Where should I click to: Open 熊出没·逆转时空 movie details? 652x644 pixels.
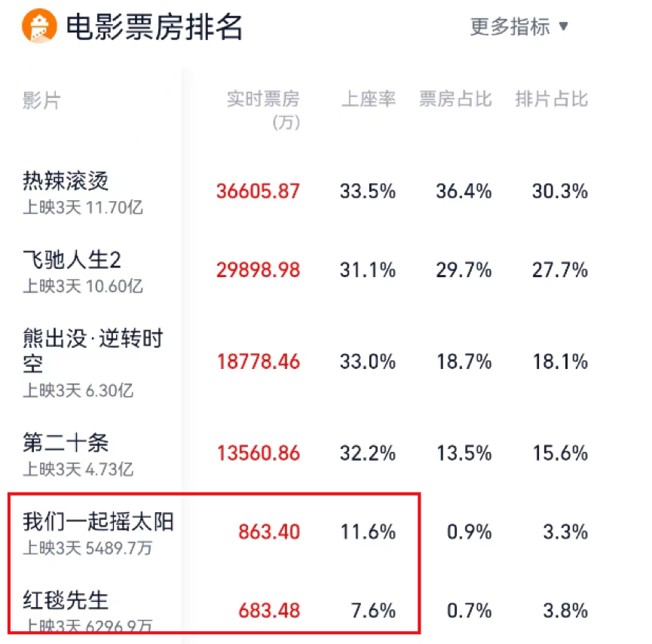coord(93,350)
